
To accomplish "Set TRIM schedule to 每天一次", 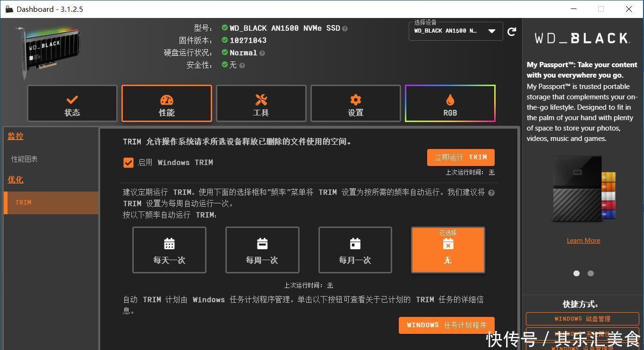I will point(169,250).
